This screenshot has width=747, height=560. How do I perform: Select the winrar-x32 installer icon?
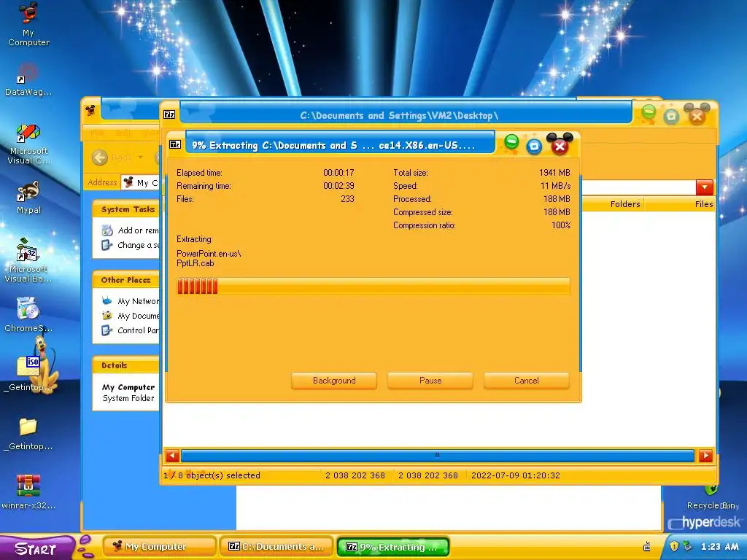point(28,486)
